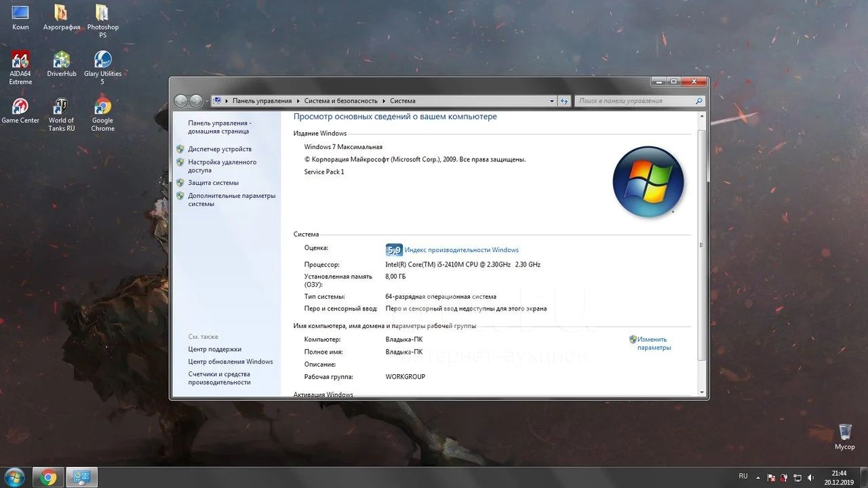Viewport: 868px width, 488px height.
Task: Click the scrollbar down arrow
Action: coord(701,391)
